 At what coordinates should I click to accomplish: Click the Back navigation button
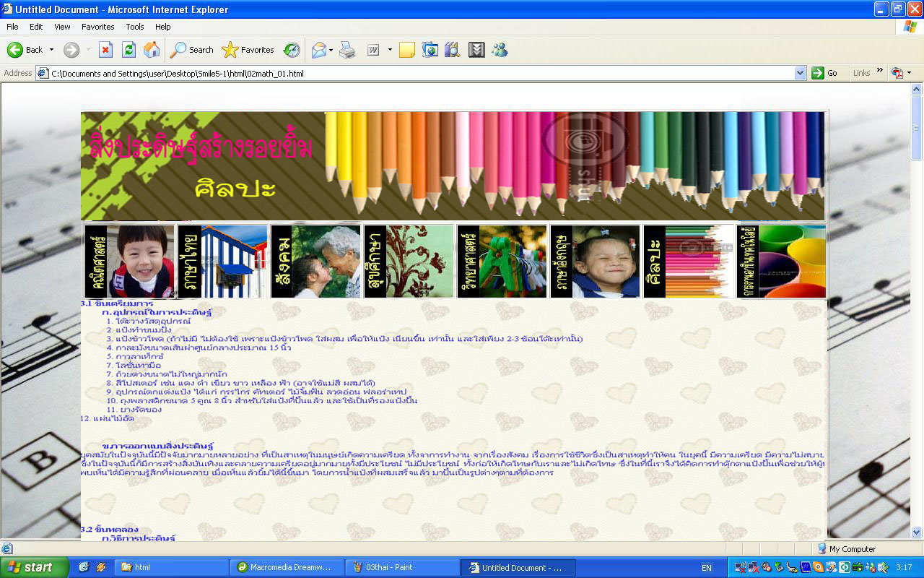(x=25, y=50)
